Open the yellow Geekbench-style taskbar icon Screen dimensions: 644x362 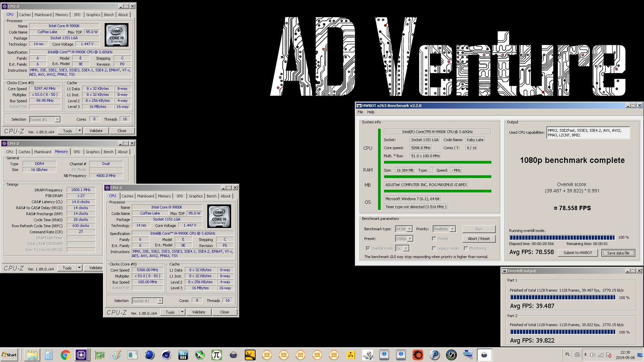250,355
